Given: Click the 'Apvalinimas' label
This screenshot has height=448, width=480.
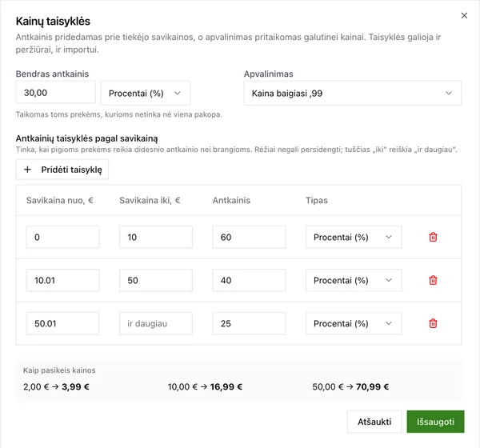Looking at the screenshot, I should (269, 74).
